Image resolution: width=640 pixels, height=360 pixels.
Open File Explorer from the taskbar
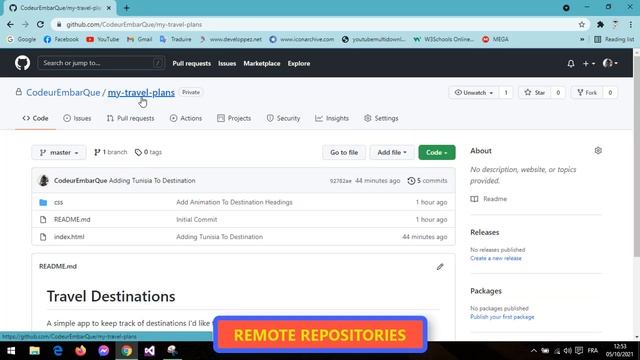(34, 351)
